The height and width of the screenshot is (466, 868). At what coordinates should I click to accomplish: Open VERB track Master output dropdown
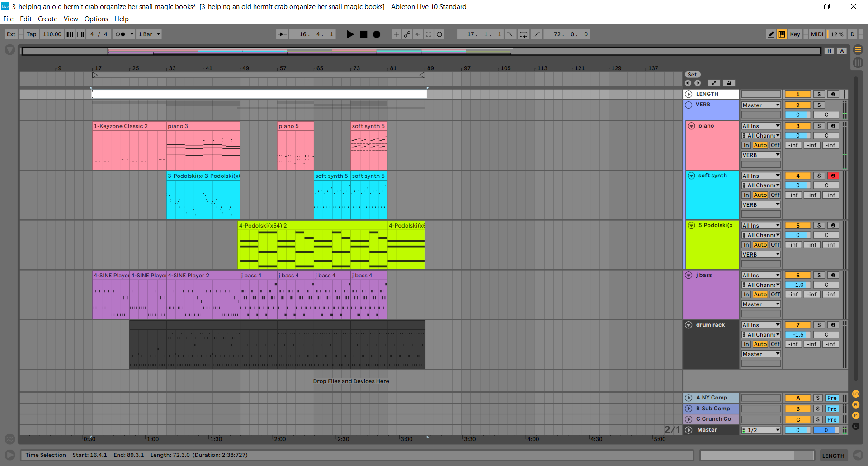click(x=761, y=105)
